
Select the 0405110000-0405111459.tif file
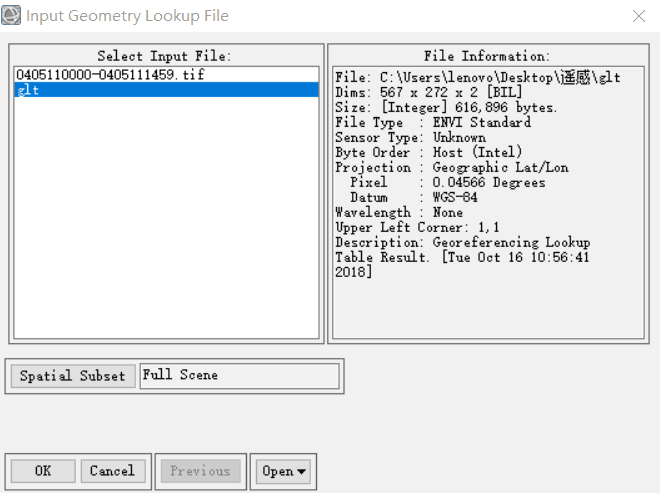166,75
